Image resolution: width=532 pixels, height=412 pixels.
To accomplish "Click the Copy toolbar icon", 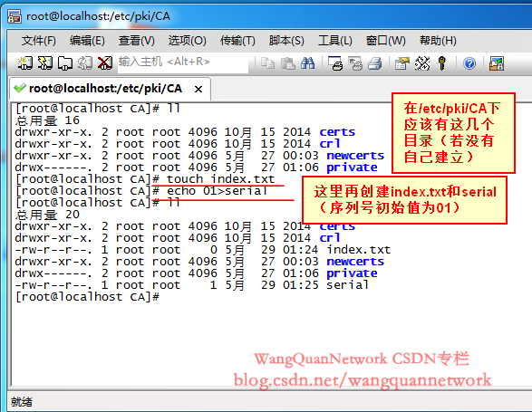I will click(x=267, y=63).
